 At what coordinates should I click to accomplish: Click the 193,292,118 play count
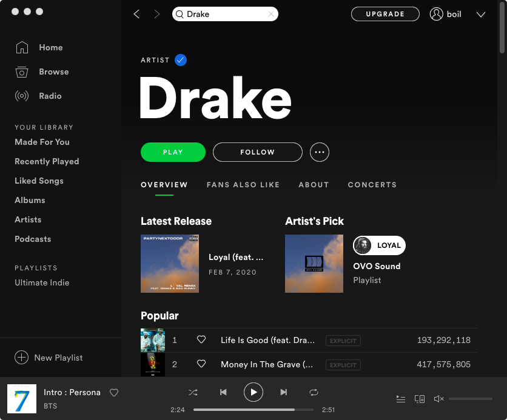click(444, 340)
